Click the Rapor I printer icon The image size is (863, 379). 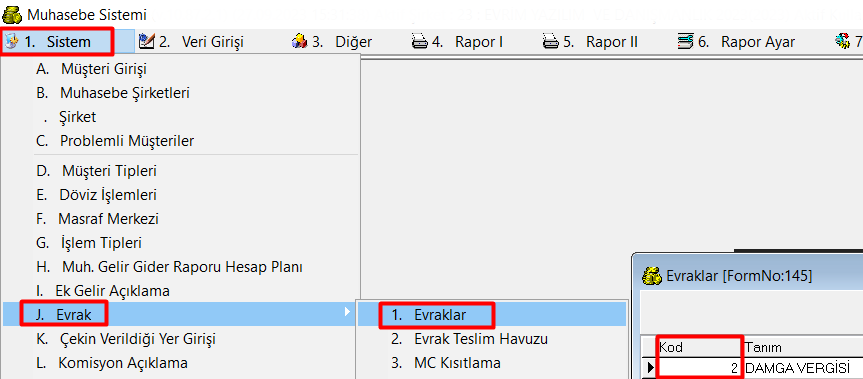click(x=420, y=42)
